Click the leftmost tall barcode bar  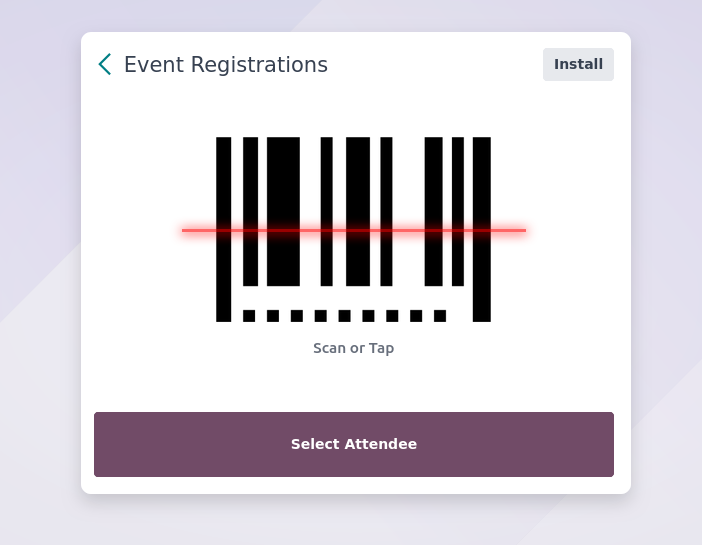tap(223, 229)
